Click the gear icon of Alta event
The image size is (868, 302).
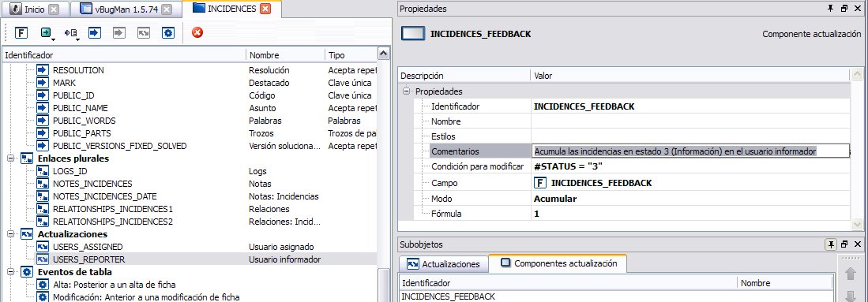43,285
